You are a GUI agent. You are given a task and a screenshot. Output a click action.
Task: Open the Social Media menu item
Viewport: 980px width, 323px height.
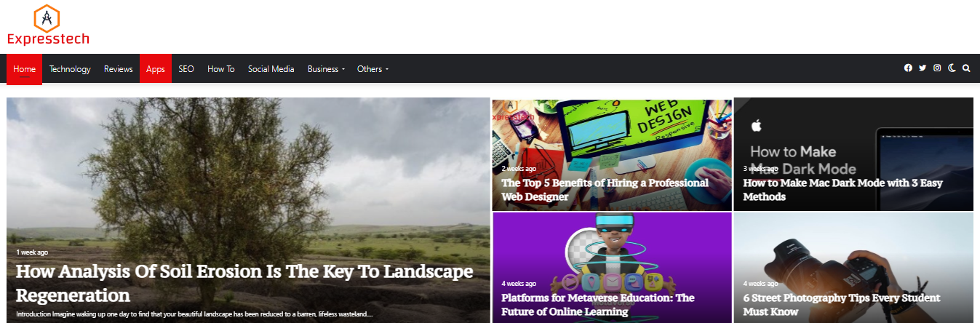click(x=271, y=69)
